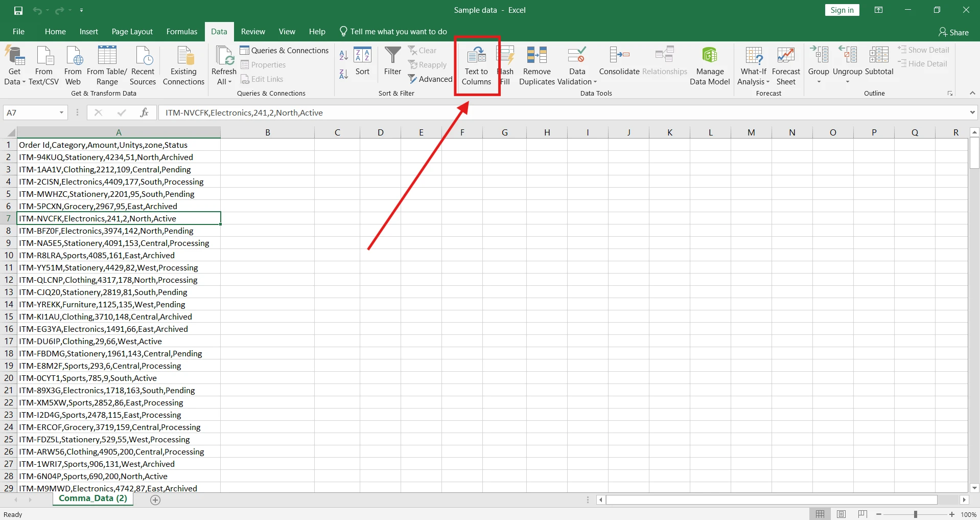Viewport: 980px width, 520px height.
Task: Add a new worksheet with the plus button
Action: [x=155, y=500]
